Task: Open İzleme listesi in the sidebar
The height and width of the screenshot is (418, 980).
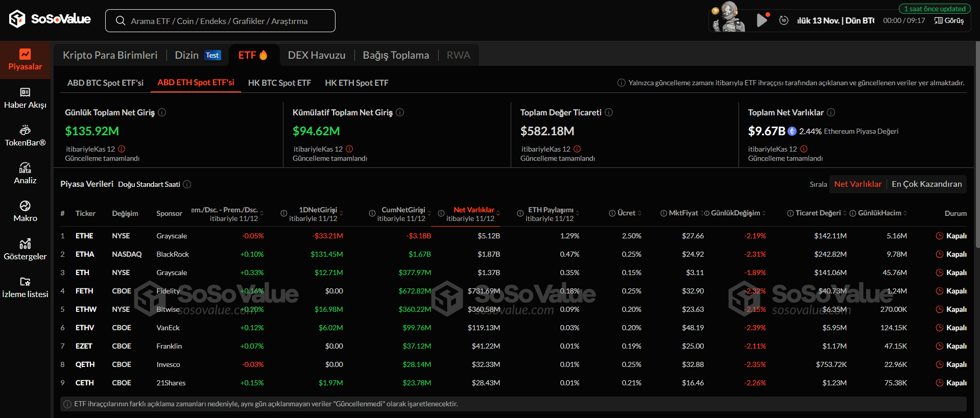Action: (25, 287)
